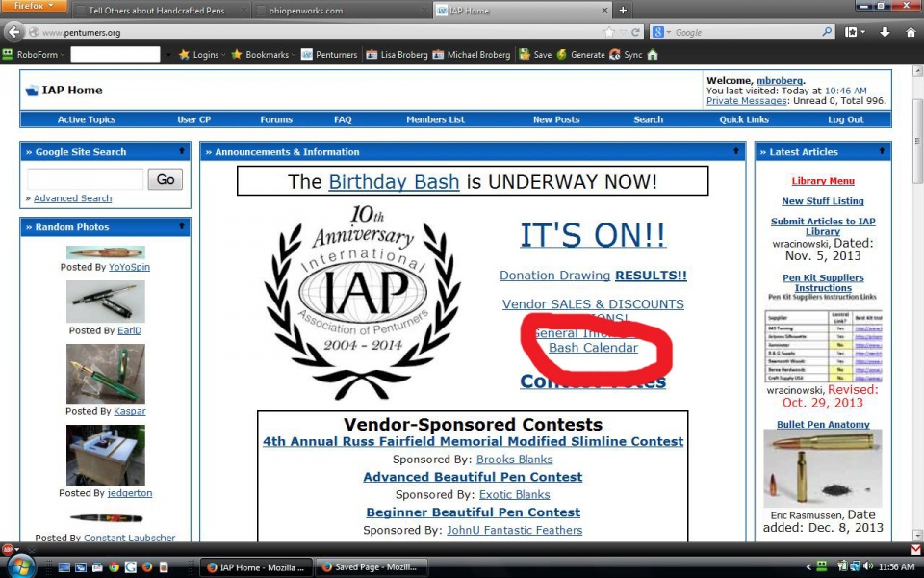
Task: Open New Posts in the navigation bar
Action: tap(556, 119)
